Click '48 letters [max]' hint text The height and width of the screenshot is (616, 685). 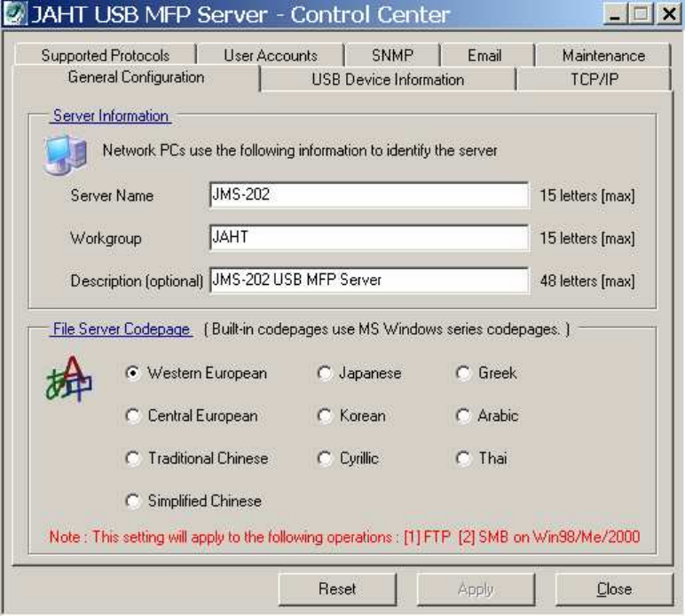tap(587, 280)
